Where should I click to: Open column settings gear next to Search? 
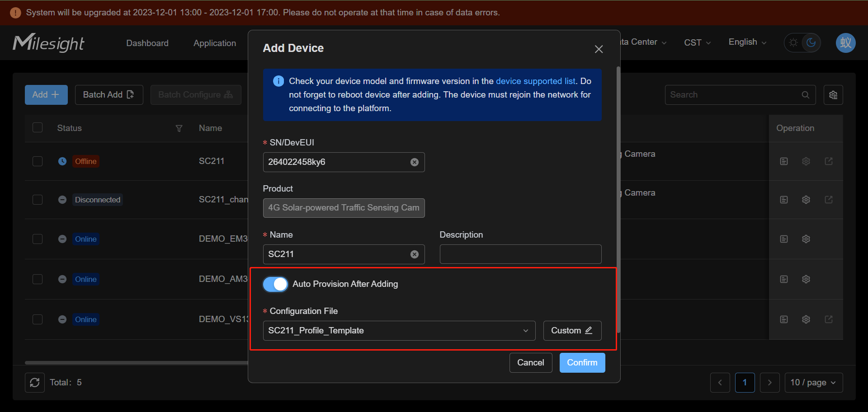[833, 95]
